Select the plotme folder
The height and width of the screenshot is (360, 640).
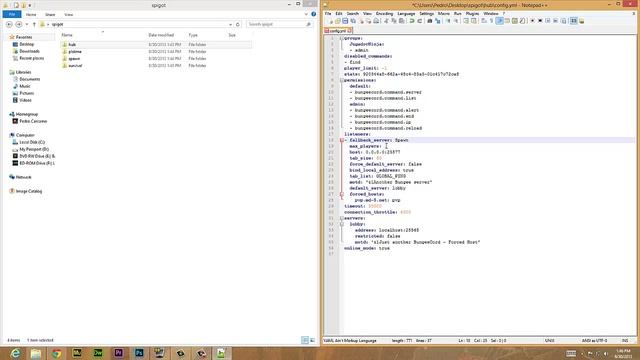(x=75, y=51)
